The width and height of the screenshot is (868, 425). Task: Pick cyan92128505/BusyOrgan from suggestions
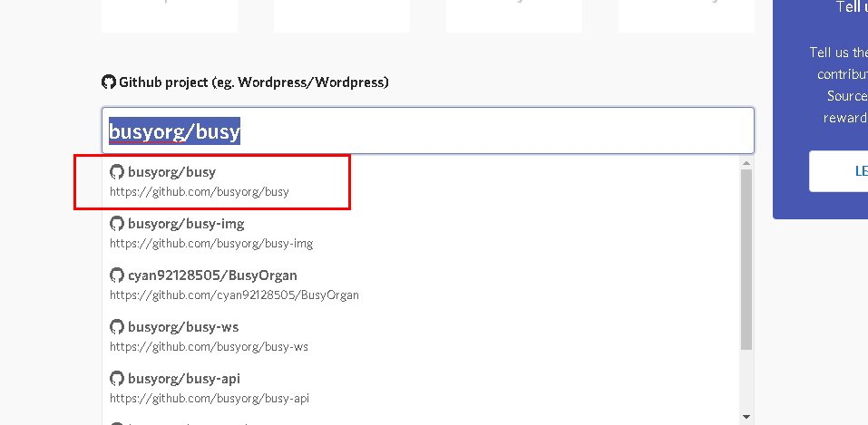coord(421,285)
